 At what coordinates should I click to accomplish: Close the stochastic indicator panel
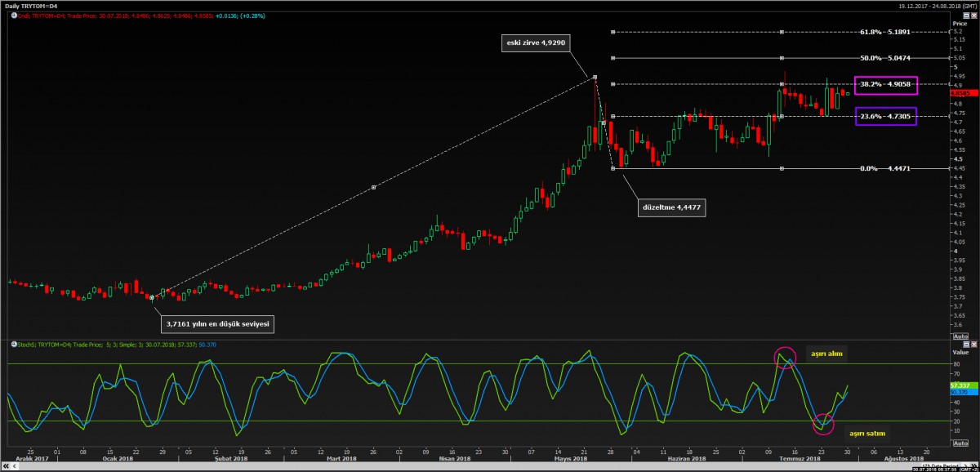tap(974, 345)
